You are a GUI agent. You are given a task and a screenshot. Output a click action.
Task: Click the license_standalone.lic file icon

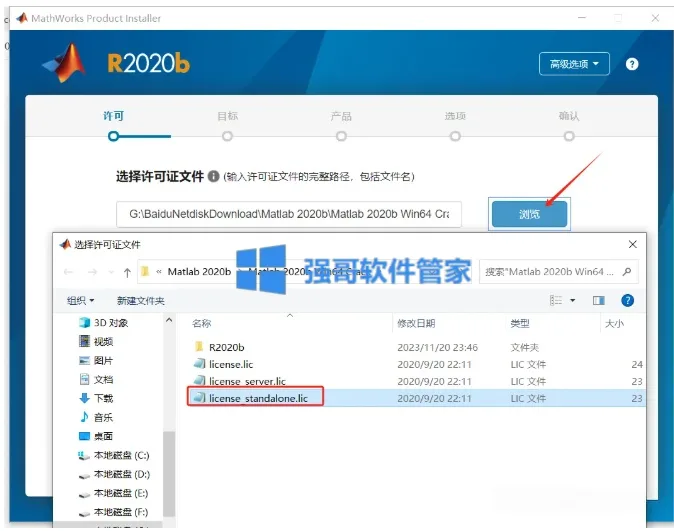pyautogui.click(x=199, y=398)
